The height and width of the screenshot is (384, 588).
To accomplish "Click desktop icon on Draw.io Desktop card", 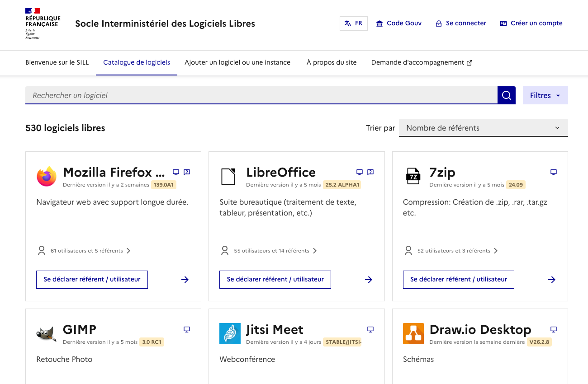I will pyautogui.click(x=553, y=329).
